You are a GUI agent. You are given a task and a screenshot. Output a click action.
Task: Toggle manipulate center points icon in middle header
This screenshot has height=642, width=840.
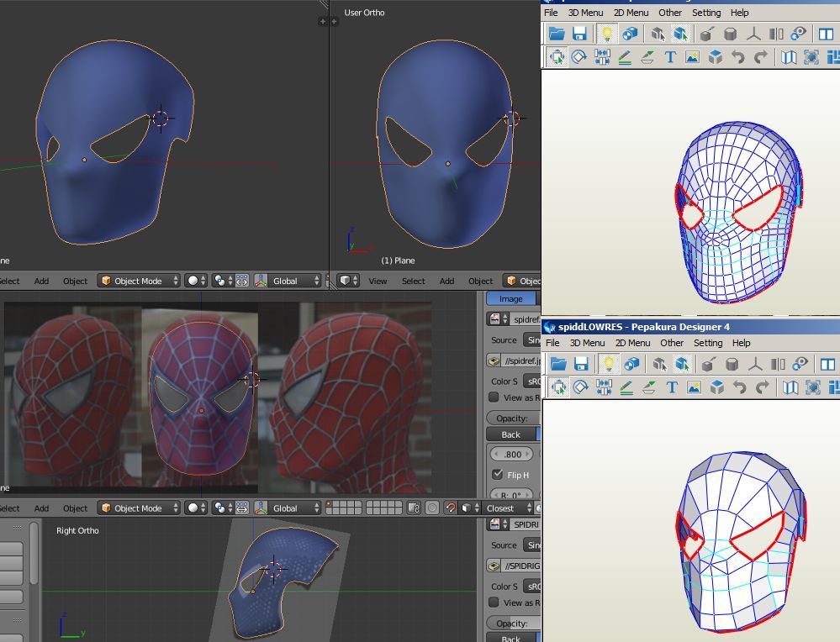pos(241,508)
